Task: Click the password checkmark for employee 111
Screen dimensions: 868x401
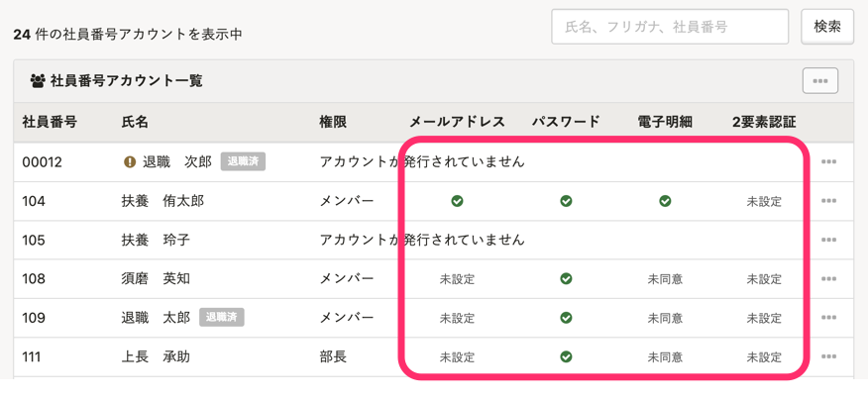Action: [x=566, y=357]
